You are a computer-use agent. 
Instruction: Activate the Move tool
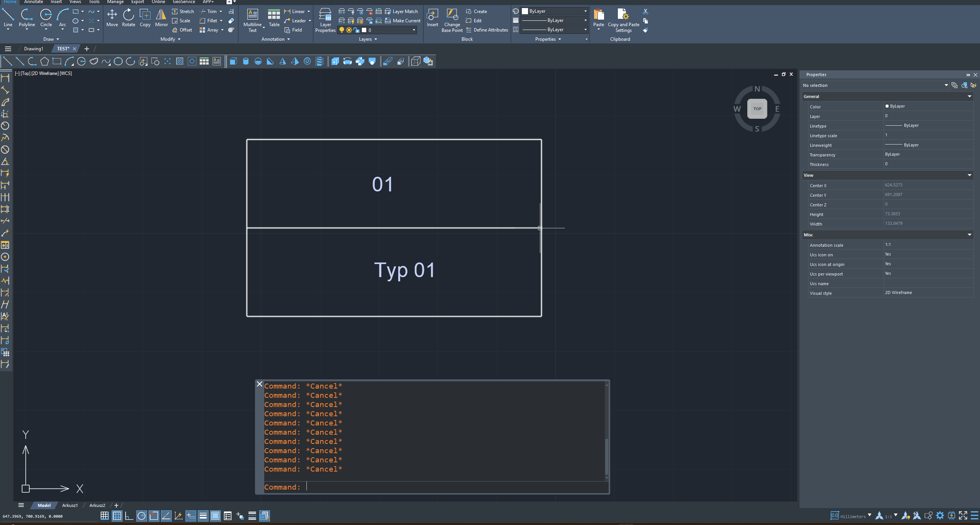click(112, 18)
